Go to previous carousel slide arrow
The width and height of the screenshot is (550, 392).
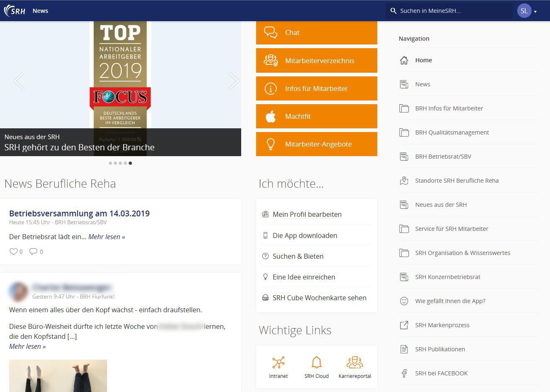[19, 81]
